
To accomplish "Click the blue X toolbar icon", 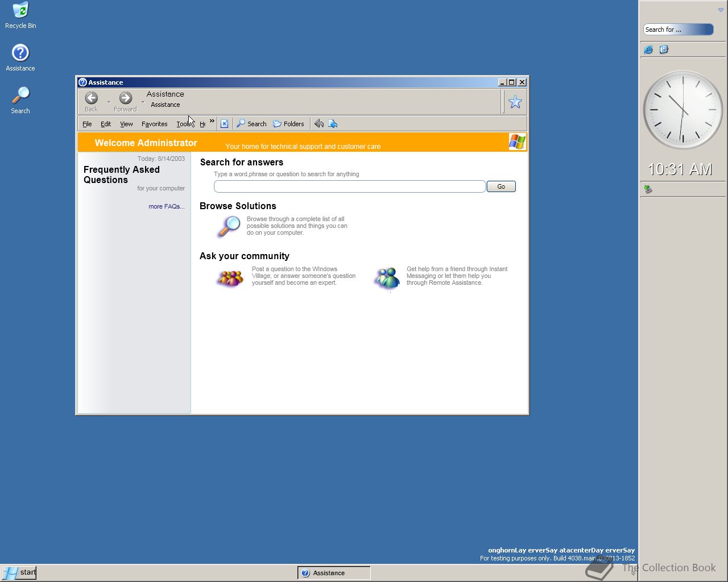I will pyautogui.click(x=225, y=124).
